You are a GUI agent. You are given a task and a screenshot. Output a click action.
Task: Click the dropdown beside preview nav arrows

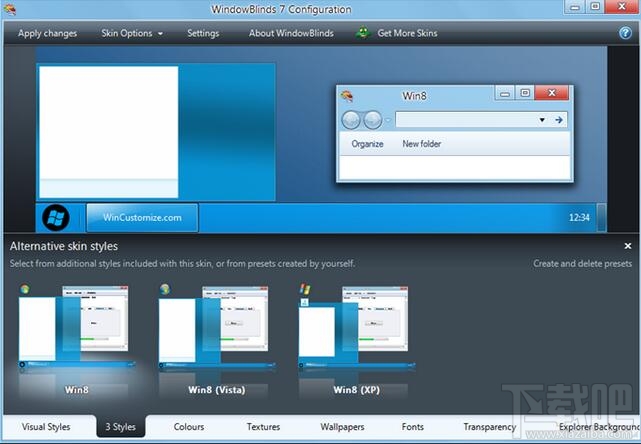pos(388,120)
